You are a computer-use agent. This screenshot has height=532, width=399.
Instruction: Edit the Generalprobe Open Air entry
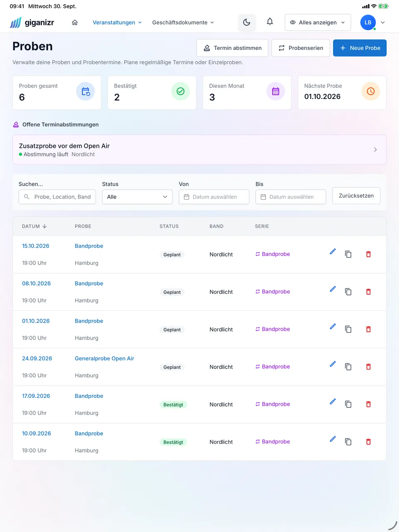click(x=333, y=364)
